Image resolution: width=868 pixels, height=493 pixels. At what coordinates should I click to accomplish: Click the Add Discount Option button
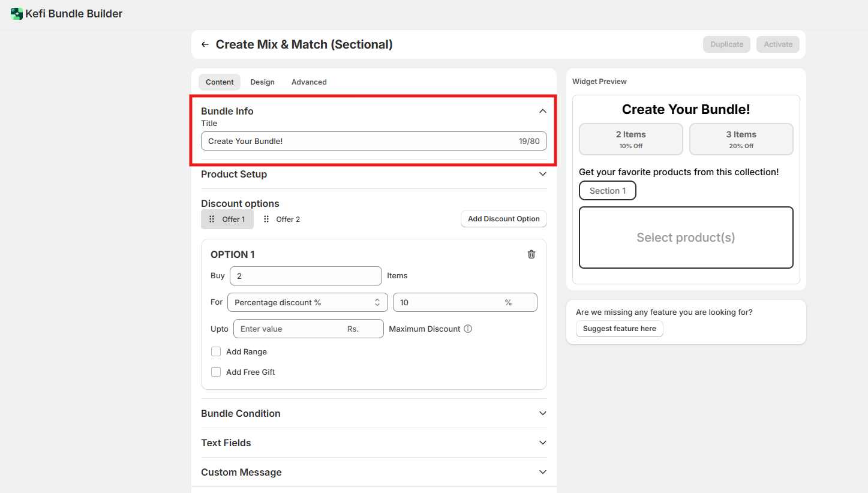click(x=503, y=219)
